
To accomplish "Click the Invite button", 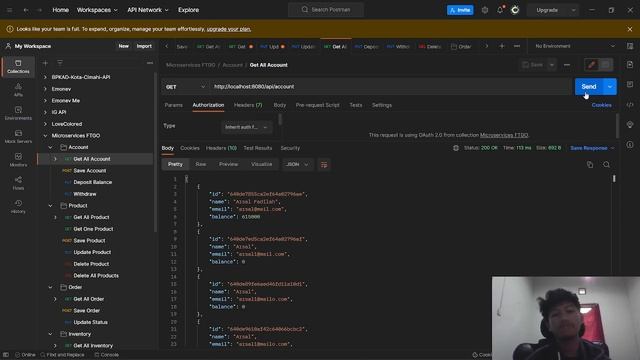I will coord(460,10).
